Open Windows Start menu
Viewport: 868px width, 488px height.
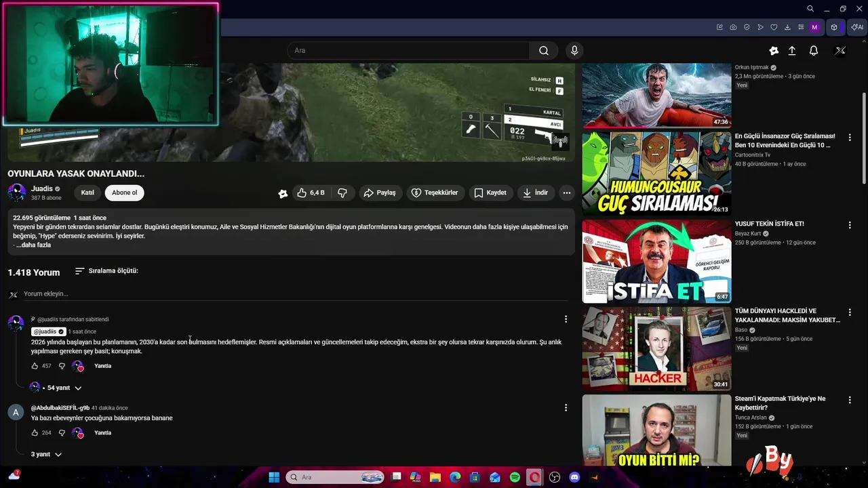pos(274,477)
